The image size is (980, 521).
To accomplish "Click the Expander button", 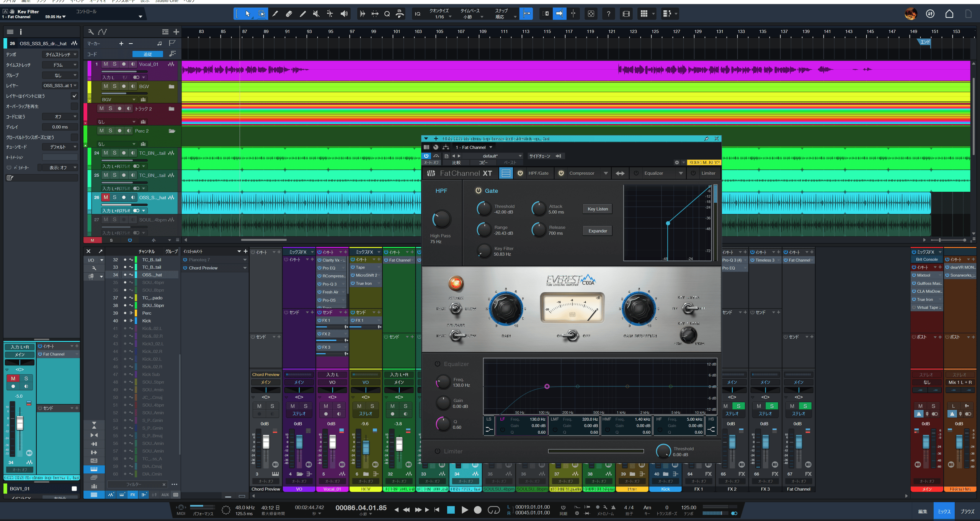I will click(x=598, y=231).
